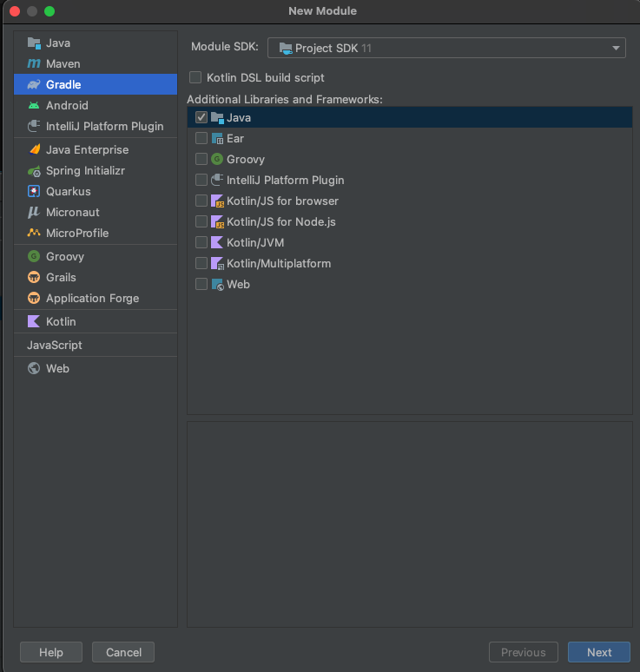Select Maven module type
Viewport: 640px width, 672px height.
point(96,64)
